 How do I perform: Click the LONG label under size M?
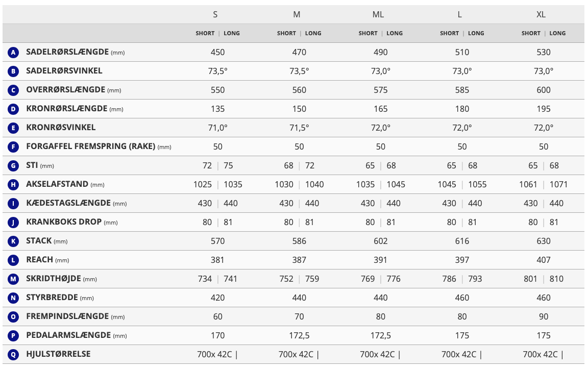(313, 33)
